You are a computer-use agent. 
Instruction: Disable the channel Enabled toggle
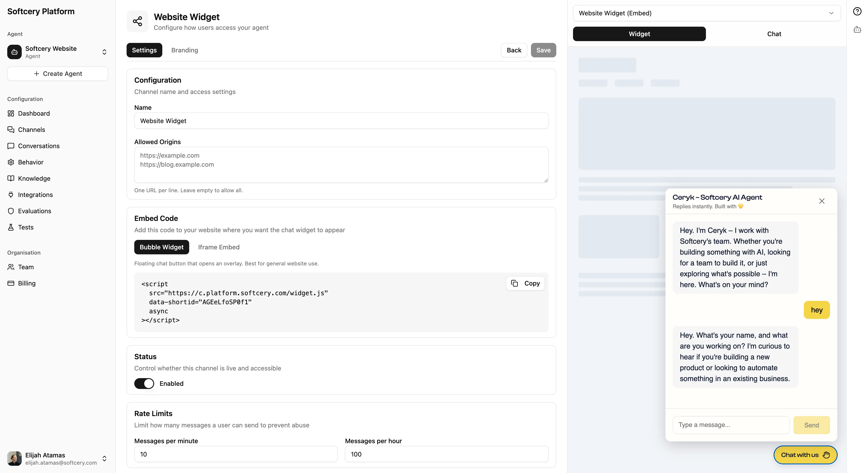144,384
